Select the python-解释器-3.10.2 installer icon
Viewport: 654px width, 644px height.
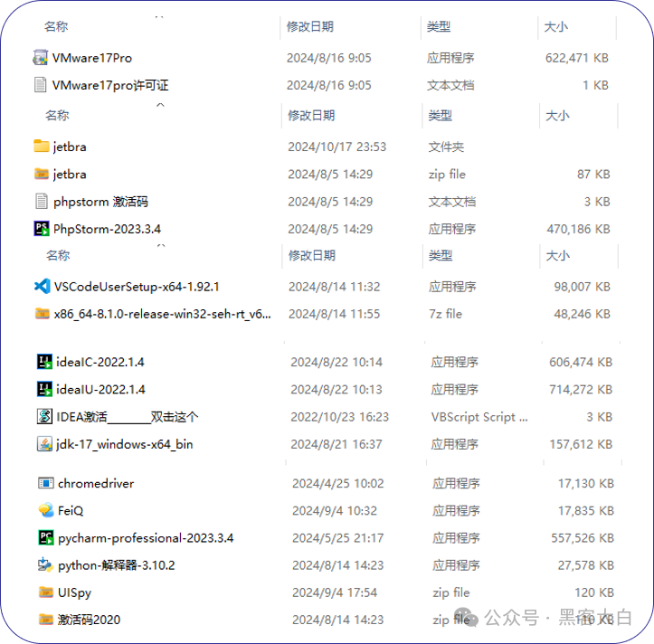[46, 564]
